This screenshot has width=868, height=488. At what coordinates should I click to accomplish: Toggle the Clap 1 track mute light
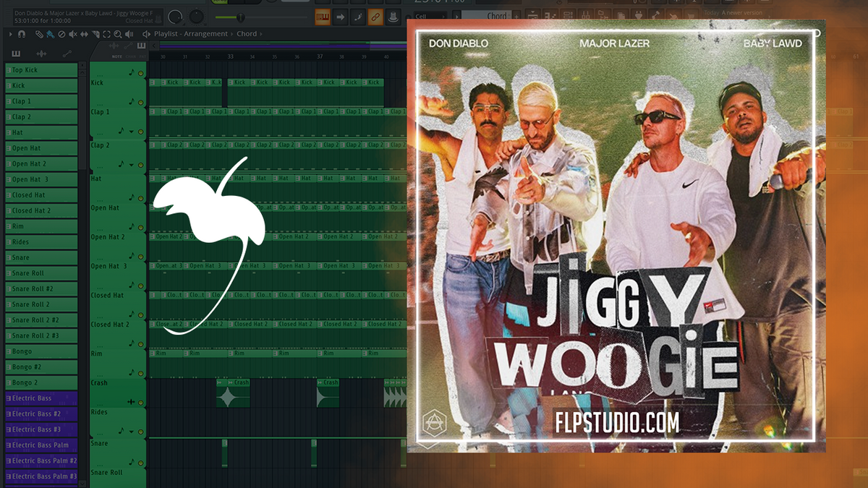pyautogui.click(x=140, y=102)
